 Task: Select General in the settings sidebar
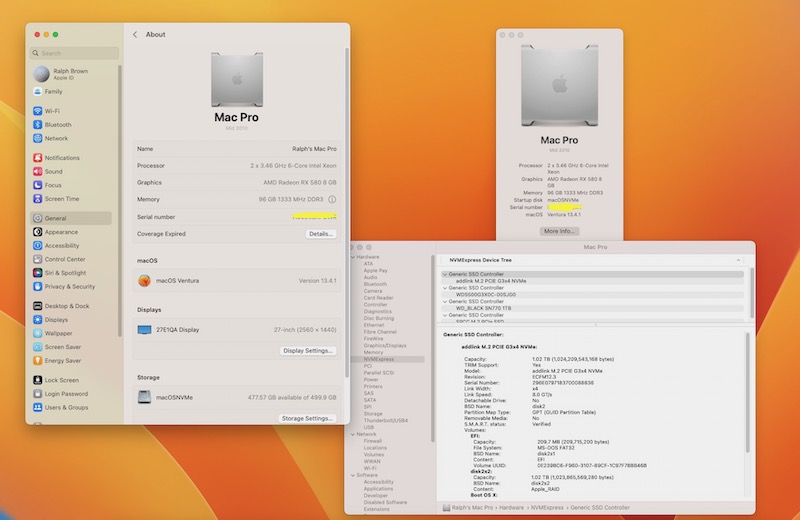pos(71,218)
